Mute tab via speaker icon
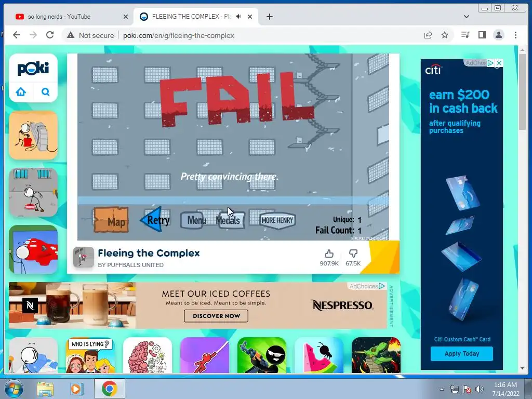Image resolution: width=532 pixels, height=399 pixels. coord(239,17)
